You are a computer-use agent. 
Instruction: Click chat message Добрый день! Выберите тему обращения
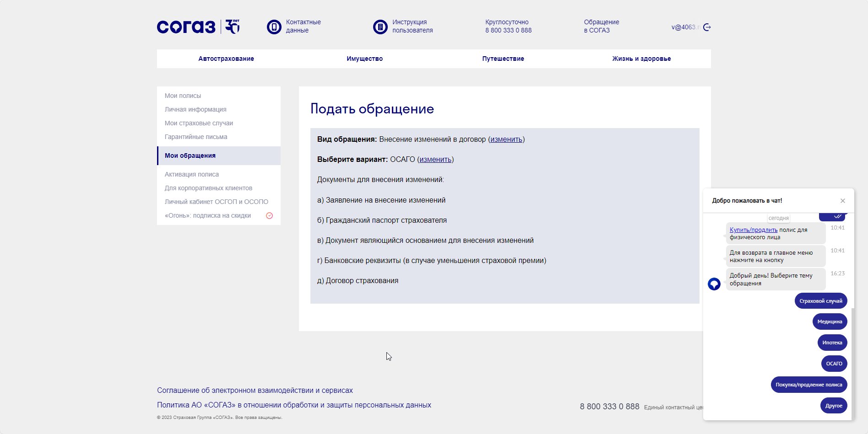point(776,279)
